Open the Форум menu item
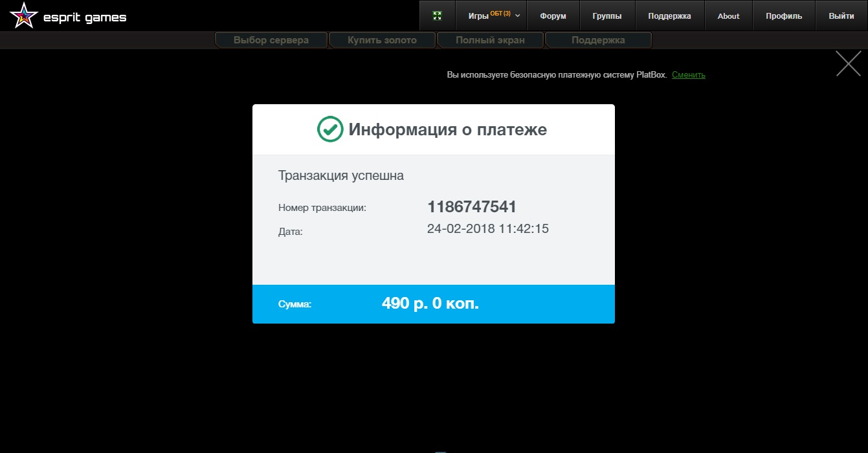The image size is (868, 453). pos(553,16)
